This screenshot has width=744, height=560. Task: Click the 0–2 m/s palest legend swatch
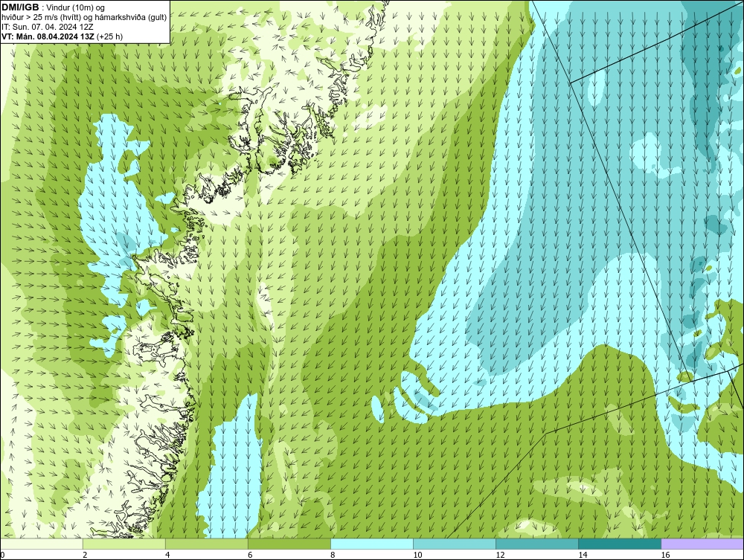click(x=42, y=544)
